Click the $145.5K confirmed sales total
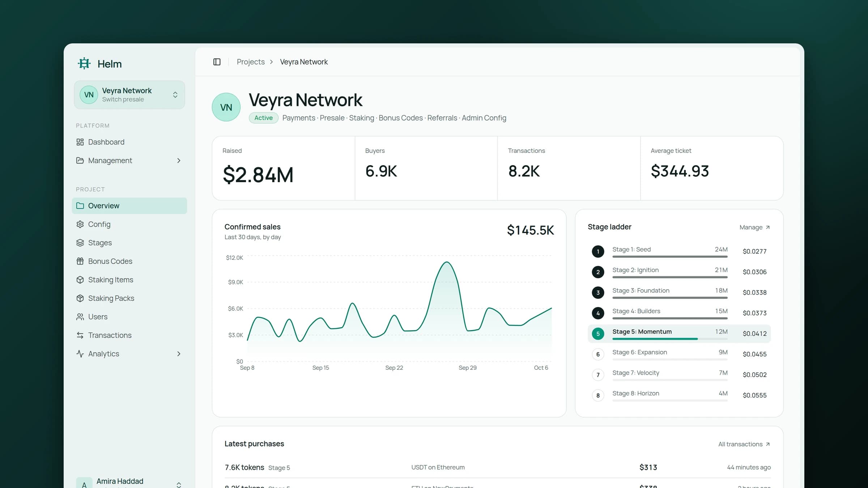This screenshot has width=868, height=488. click(x=530, y=230)
